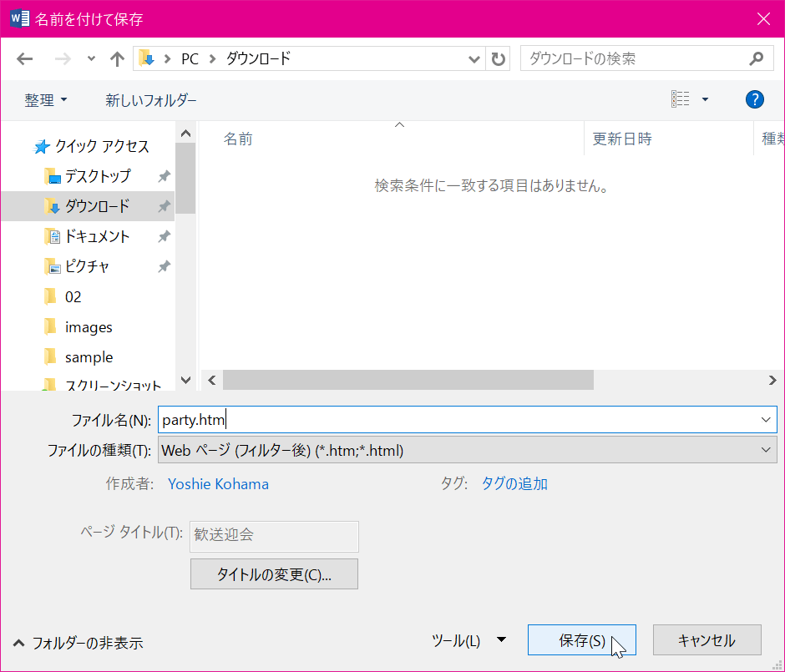
Task: Click the pin icon next to ダウンロード
Action: pos(165,206)
